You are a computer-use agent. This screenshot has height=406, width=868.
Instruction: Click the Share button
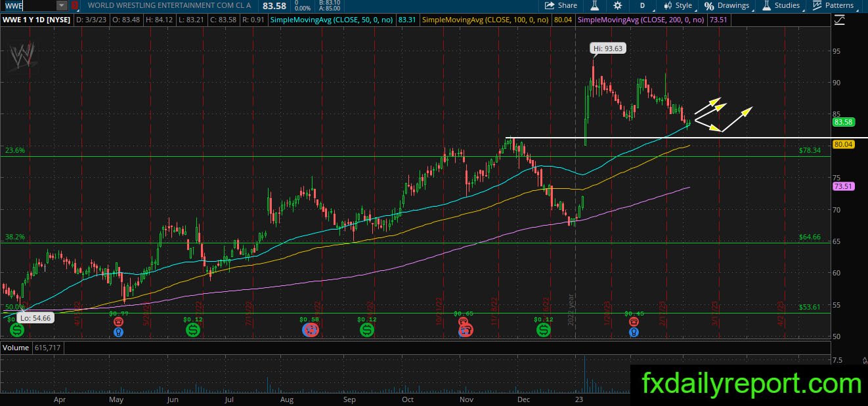[561, 5]
